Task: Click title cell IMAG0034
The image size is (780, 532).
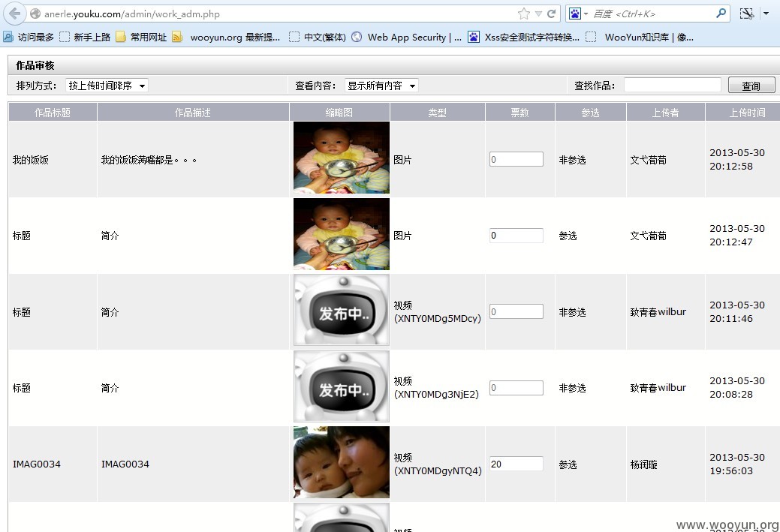Action: [37, 464]
